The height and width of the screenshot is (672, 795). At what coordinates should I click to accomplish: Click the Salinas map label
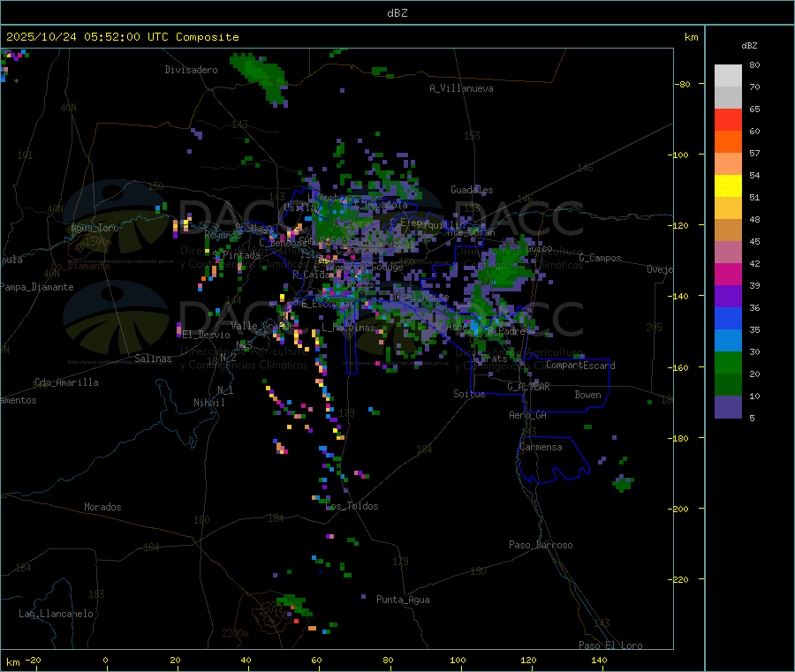pyautogui.click(x=153, y=359)
